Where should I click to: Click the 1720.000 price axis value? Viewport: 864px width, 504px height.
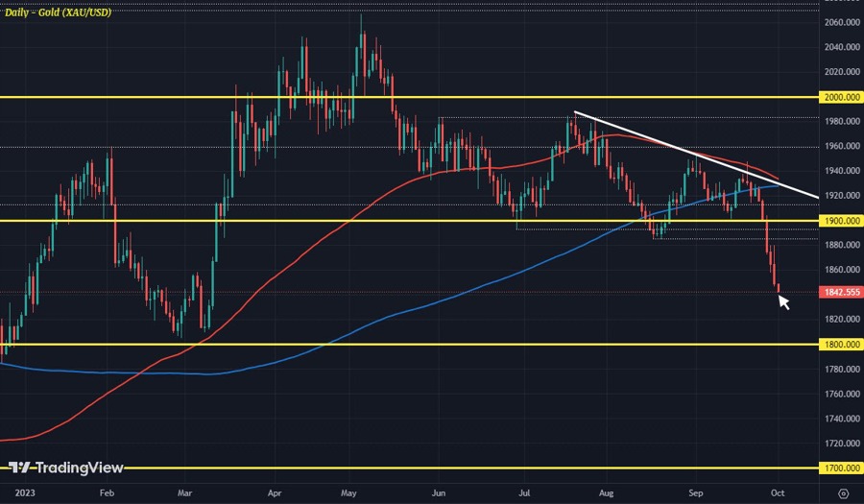tap(843, 444)
